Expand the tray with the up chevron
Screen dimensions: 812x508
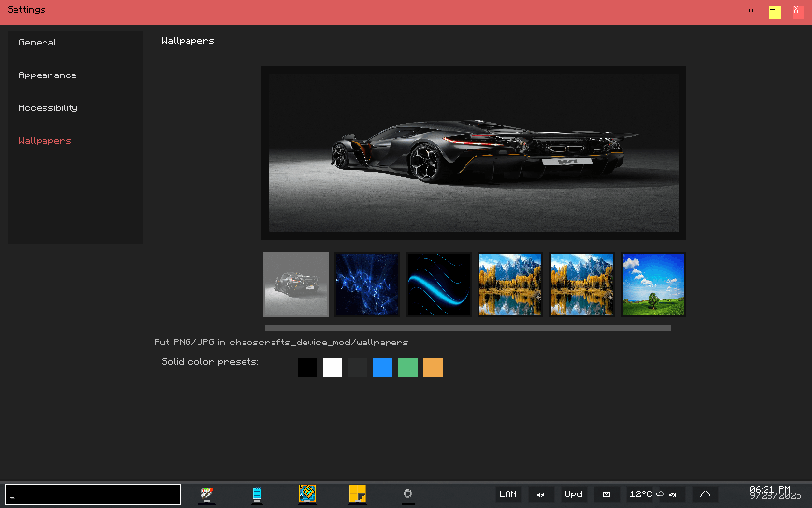705,494
